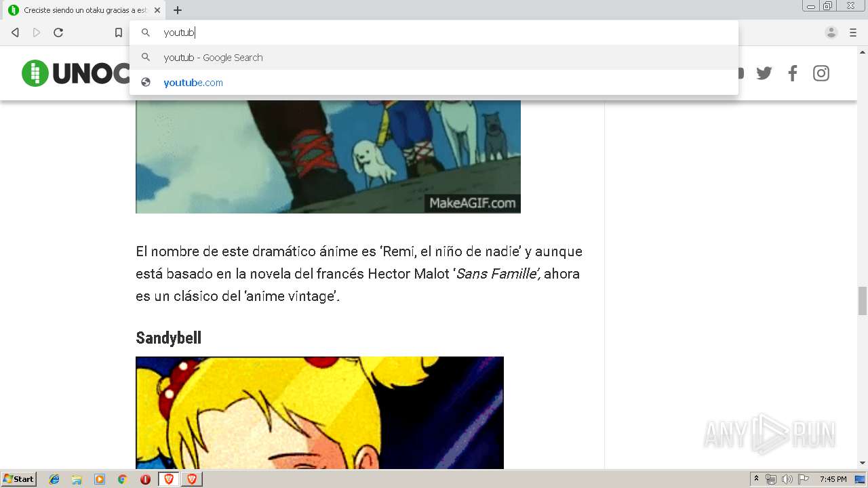Image resolution: width=868 pixels, height=488 pixels.
Task: Open the Action Center flag icon
Action: click(x=804, y=479)
